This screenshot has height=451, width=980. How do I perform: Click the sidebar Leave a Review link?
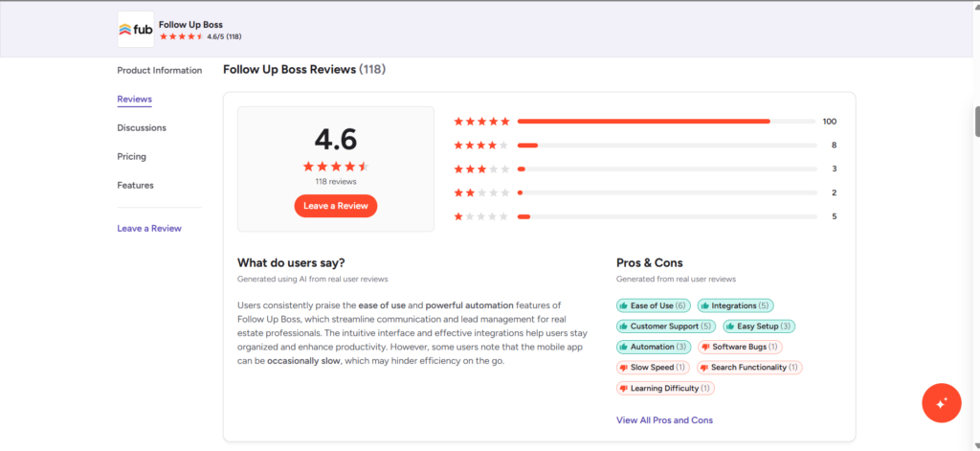click(x=149, y=228)
